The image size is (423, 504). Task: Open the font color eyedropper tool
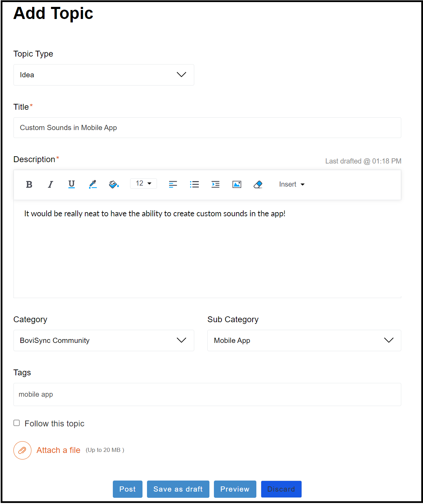(x=93, y=185)
